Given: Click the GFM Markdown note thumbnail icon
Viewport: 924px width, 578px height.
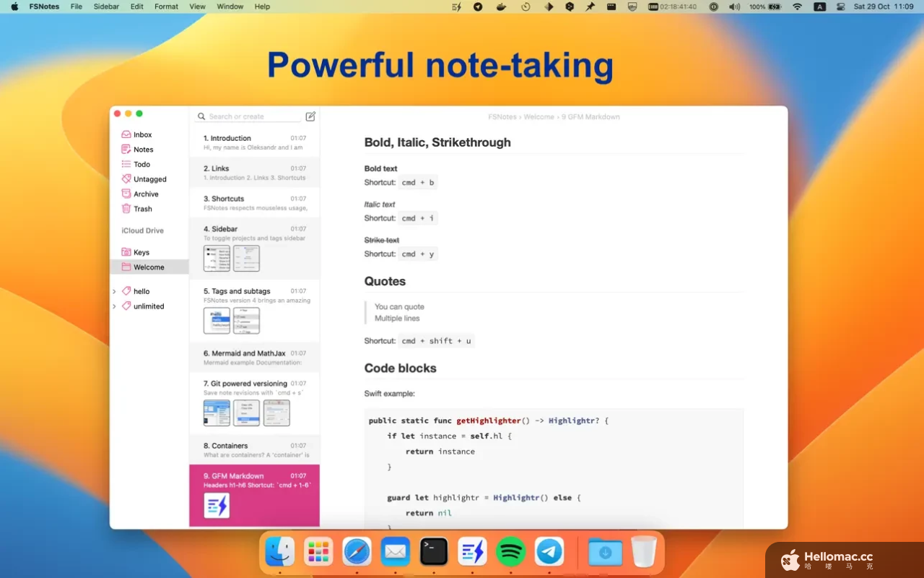Looking at the screenshot, I should pos(217,505).
